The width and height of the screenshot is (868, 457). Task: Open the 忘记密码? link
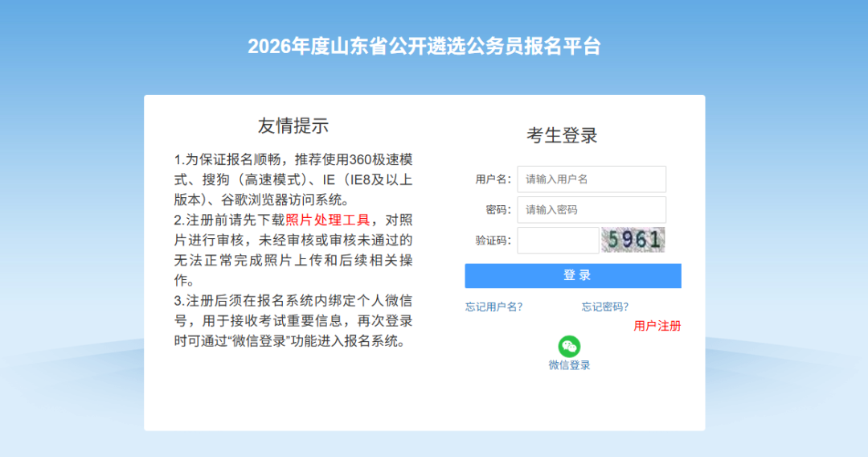click(x=605, y=307)
